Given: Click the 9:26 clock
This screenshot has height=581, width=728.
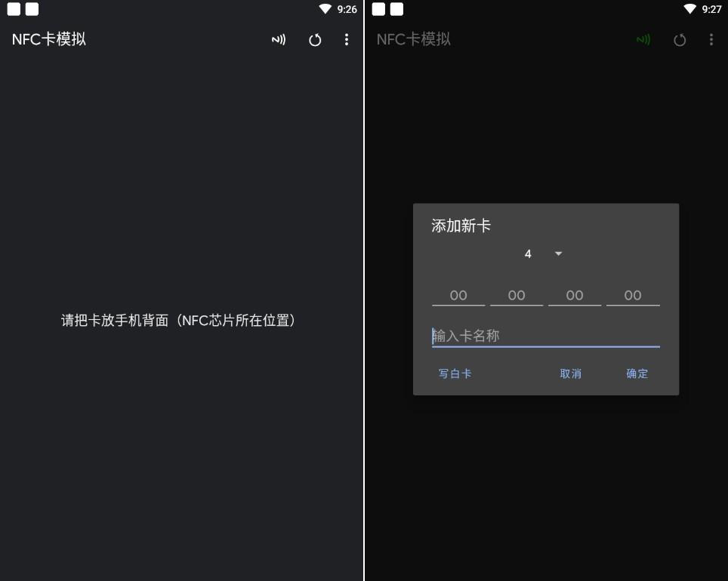Looking at the screenshot, I should click(347, 9).
